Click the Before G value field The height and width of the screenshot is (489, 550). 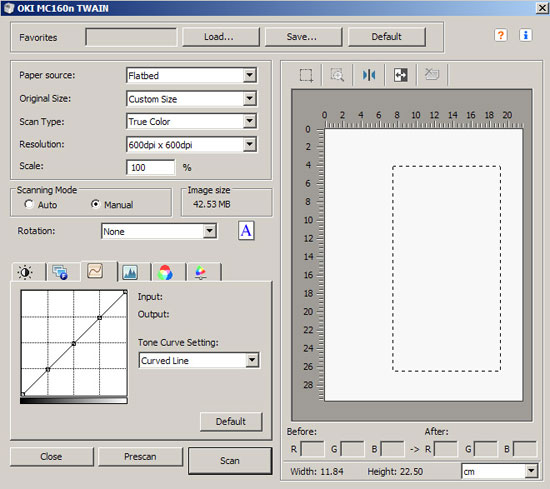[x=352, y=449]
